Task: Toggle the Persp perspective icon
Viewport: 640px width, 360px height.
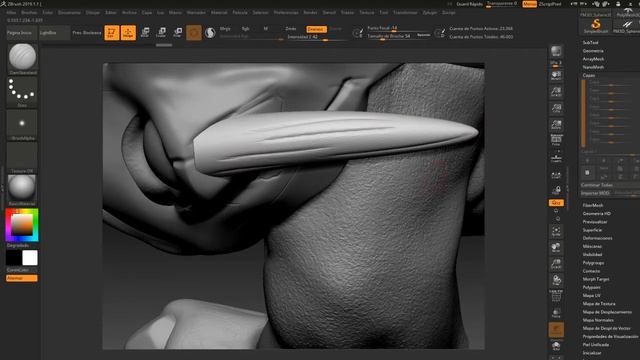Action: coord(556,140)
